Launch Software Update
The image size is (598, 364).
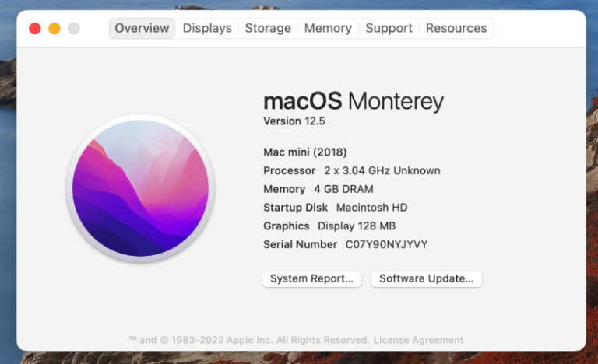point(426,278)
